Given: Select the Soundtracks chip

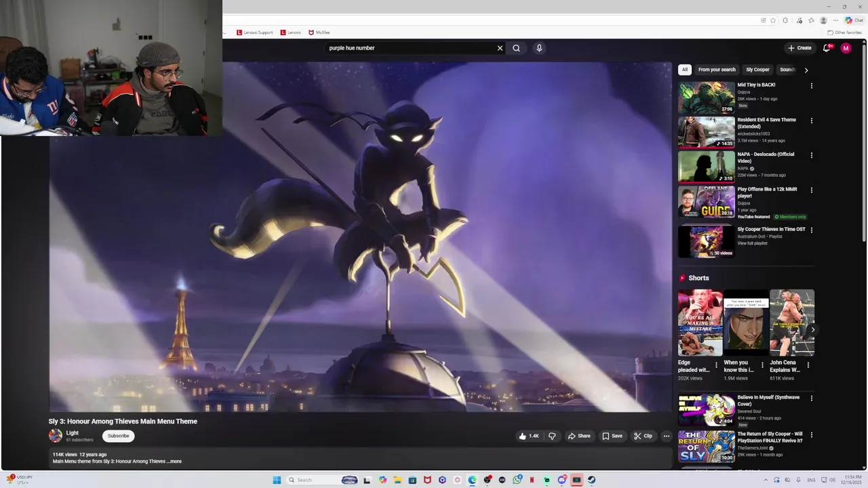Looking at the screenshot, I should (x=787, y=70).
